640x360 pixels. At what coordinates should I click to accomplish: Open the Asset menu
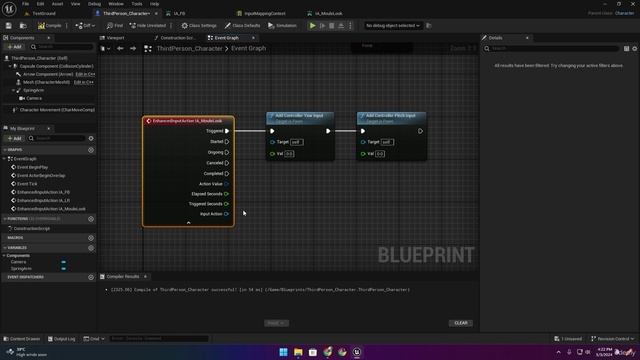57,4
